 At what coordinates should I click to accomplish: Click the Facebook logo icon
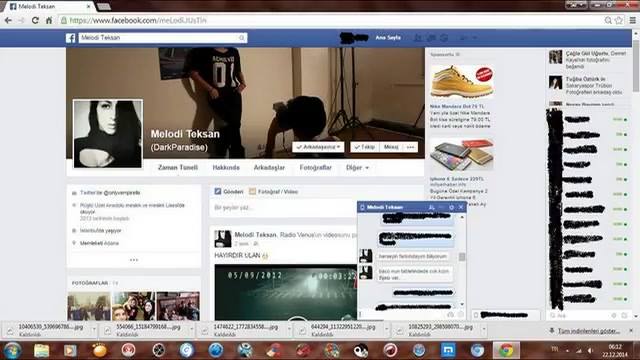coord(71,38)
